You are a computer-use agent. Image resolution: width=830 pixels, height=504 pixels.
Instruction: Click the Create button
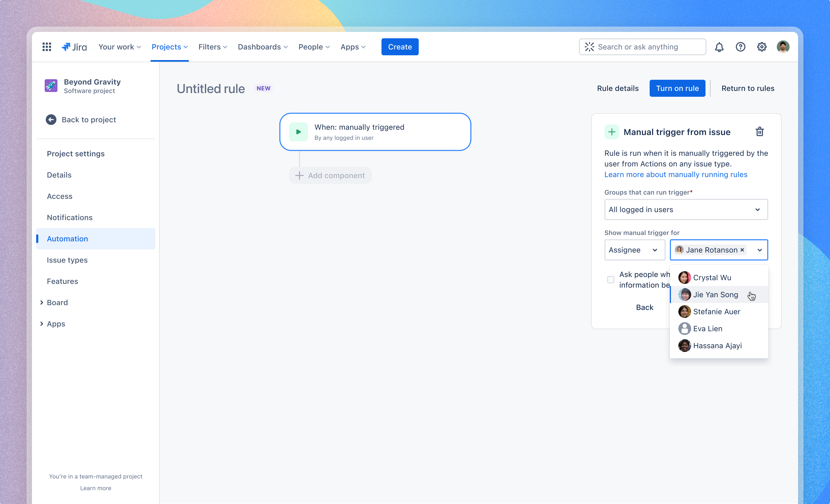point(400,47)
